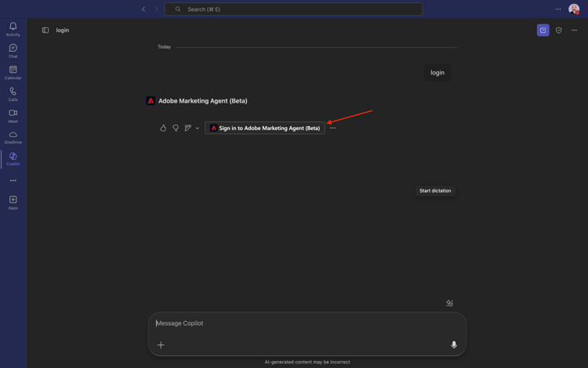Add attachment with the plus button
588x368 pixels.
click(x=161, y=345)
